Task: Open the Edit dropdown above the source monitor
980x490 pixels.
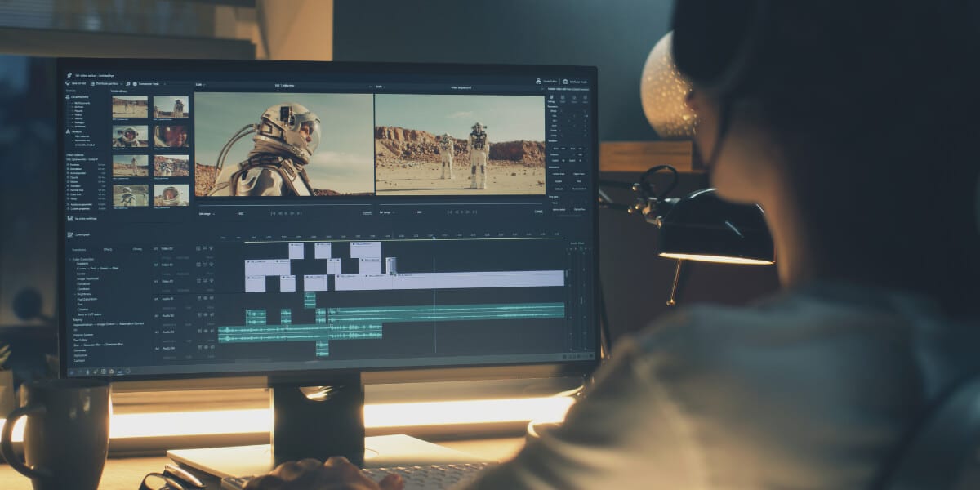Action: [x=199, y=83]
